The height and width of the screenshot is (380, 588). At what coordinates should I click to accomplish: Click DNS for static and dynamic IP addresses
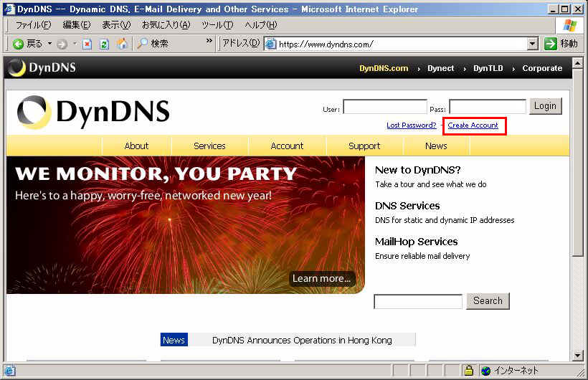click(445, 220)
